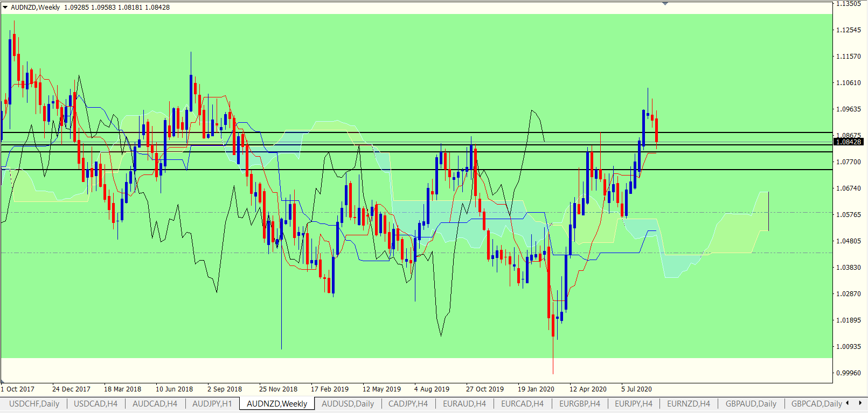This screenshot has height=413, width=868.
Task: Click the chart shift triangle marker at top
Action: [665, 4]
